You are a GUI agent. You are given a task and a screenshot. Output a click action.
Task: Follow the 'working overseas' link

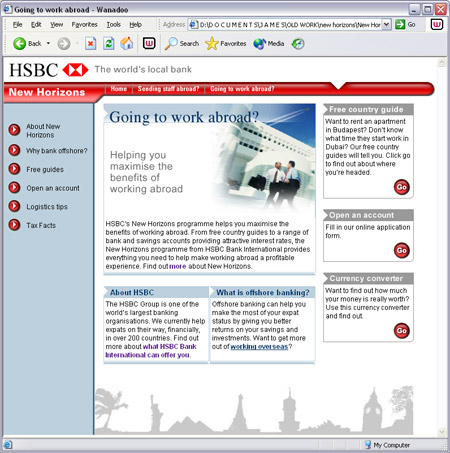pyautogui.click(x=259, y=347)
